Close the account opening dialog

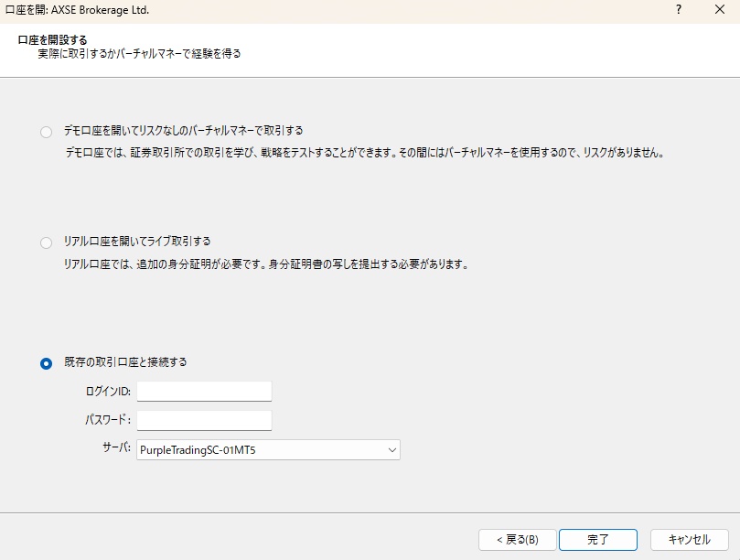[x=717, y=10]
